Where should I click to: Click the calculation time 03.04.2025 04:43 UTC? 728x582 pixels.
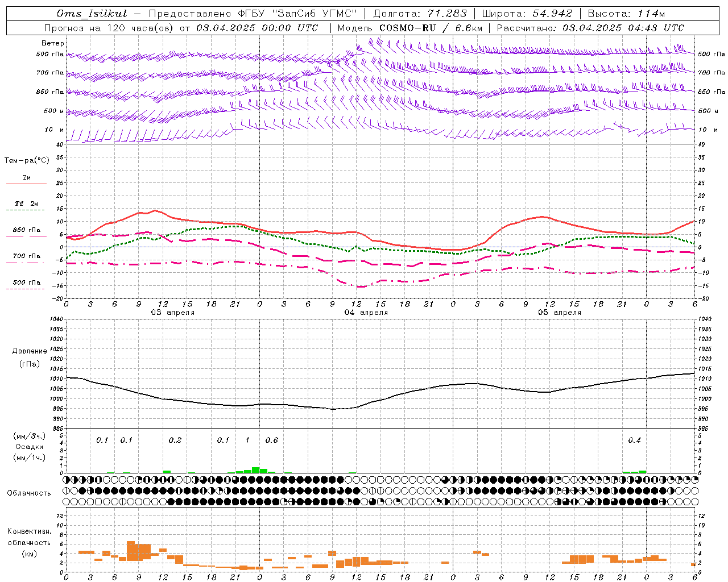pos(623,28)
